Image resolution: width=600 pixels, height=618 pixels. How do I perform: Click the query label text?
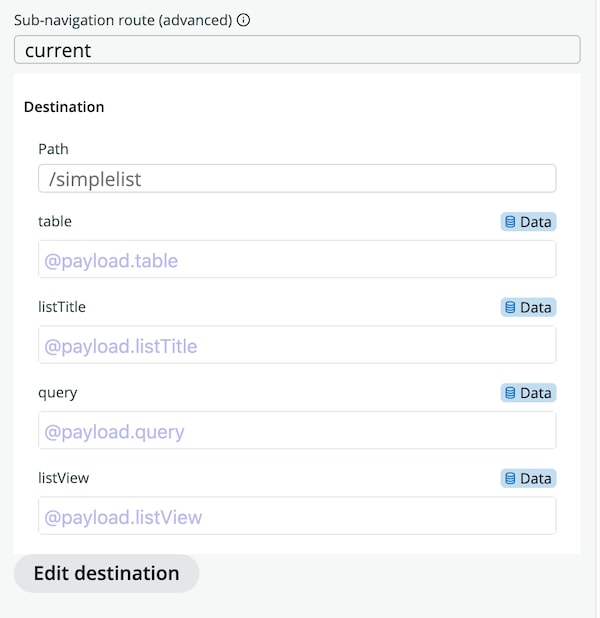[x=58, y=393]
